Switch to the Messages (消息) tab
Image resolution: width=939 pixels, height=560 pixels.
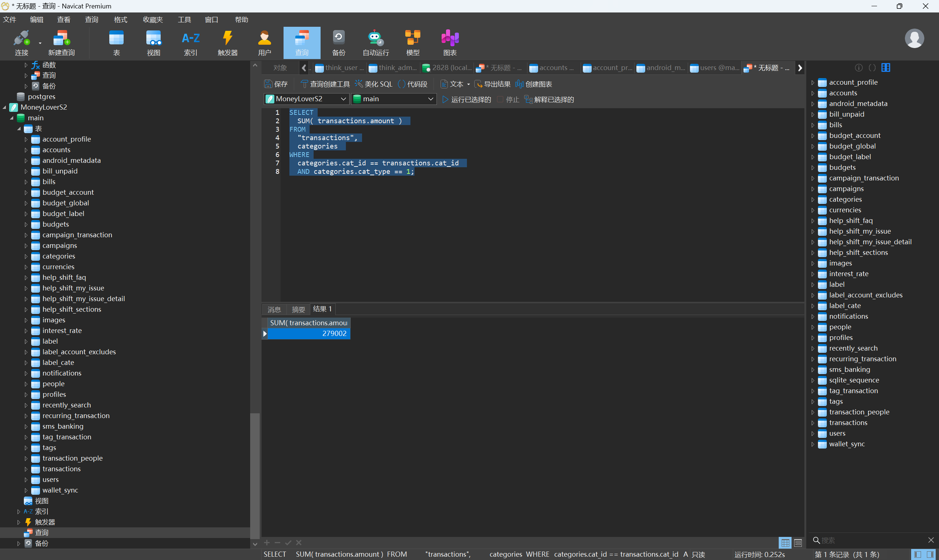pos(274,310)
